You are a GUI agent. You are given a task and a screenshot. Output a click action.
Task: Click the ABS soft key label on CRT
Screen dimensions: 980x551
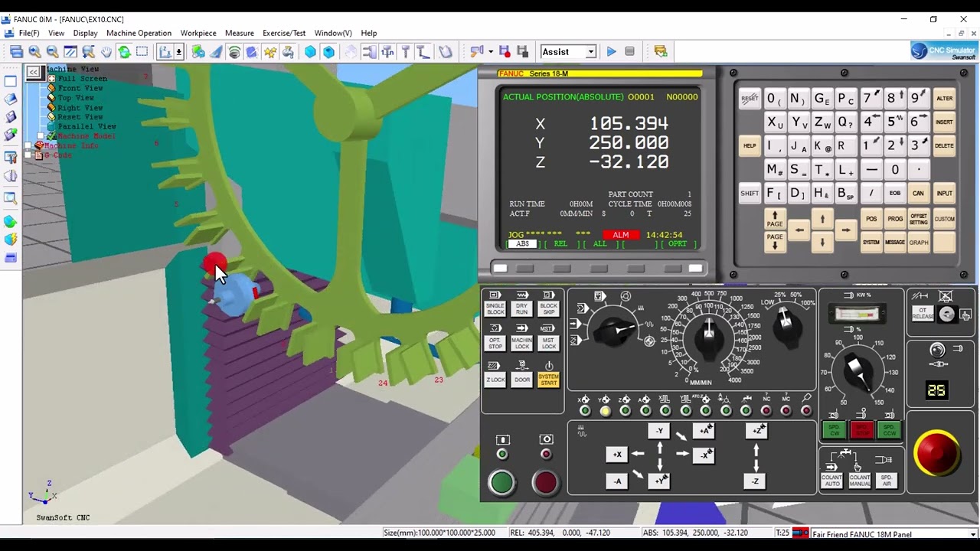point(522,244)
